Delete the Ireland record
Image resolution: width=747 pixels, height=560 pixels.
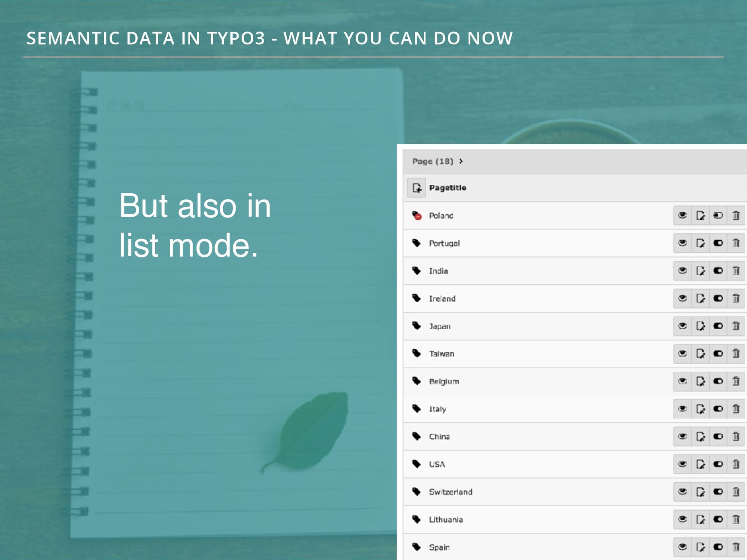736,298
